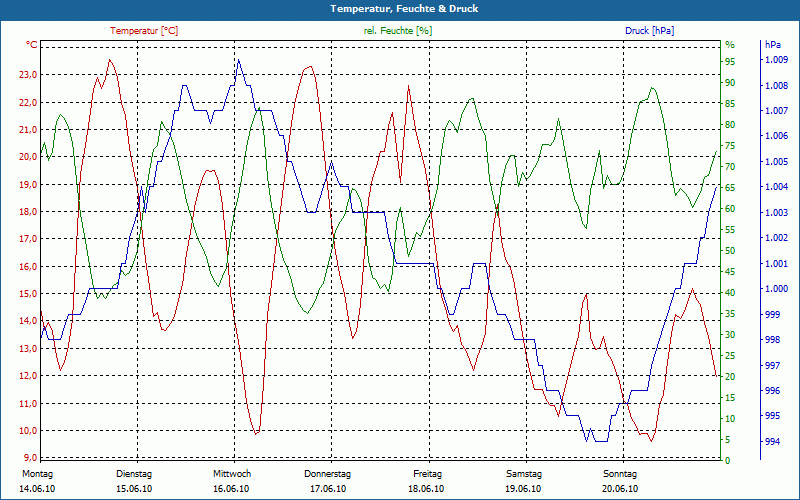Click the '20,0' temperature axis value
800x500 pixels.
[x=28, y=157]
